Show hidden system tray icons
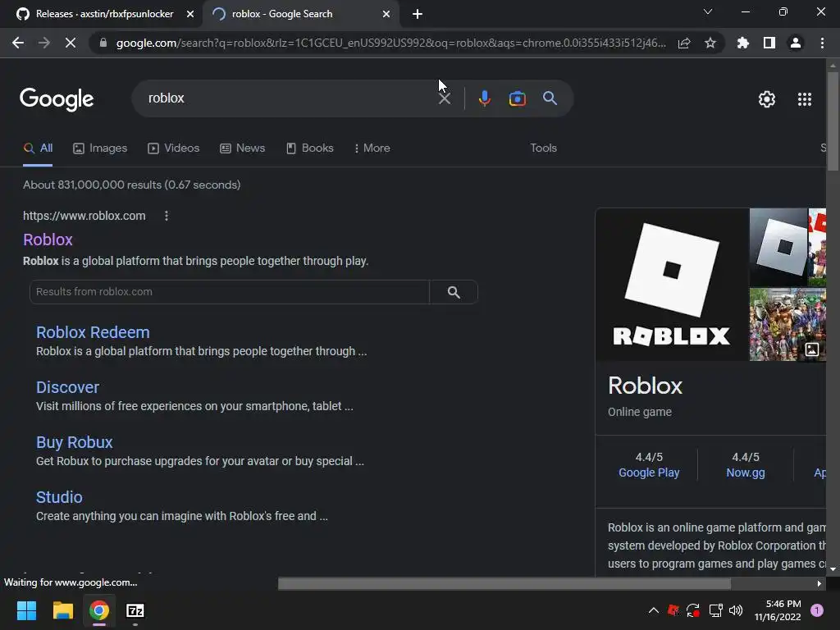This screenshot has width=840, height=630. pyautogui.click(x=654, y=610)
